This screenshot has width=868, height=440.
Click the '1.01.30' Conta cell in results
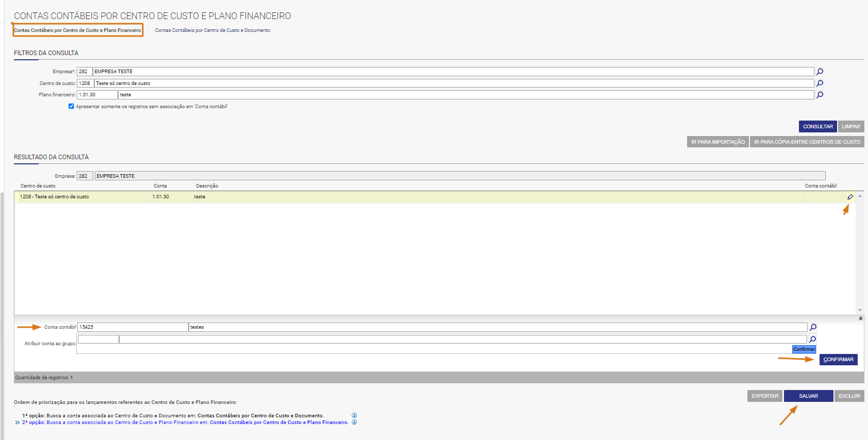point(161,197)
